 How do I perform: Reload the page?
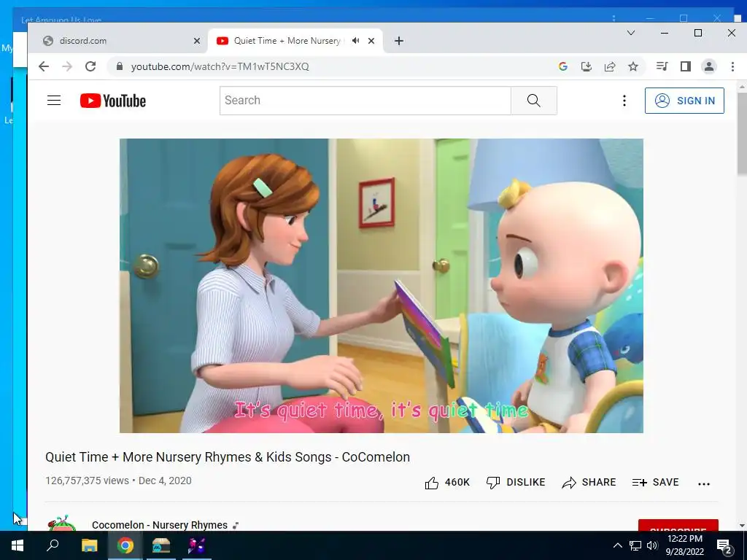tap(90, 66)
